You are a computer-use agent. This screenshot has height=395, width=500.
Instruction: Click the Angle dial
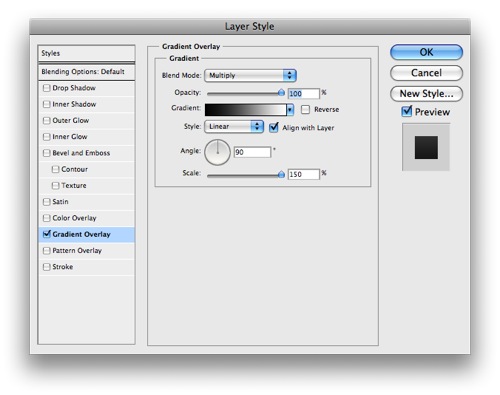217,152
